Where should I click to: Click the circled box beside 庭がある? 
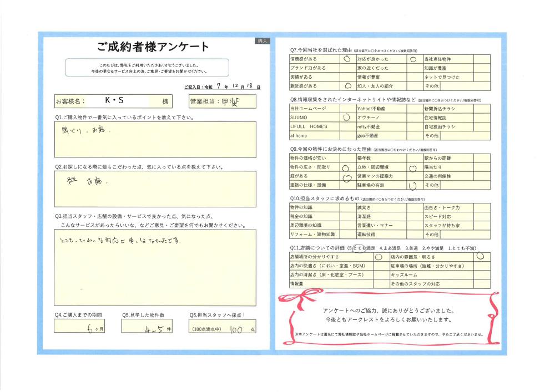347,176
